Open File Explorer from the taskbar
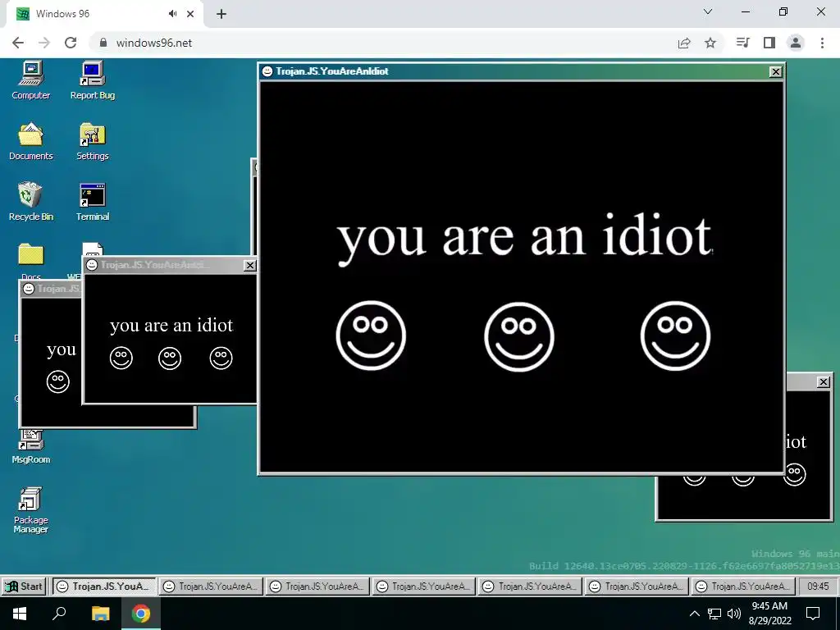The width and height of the screenshot is (840, 630). point(100,614)
